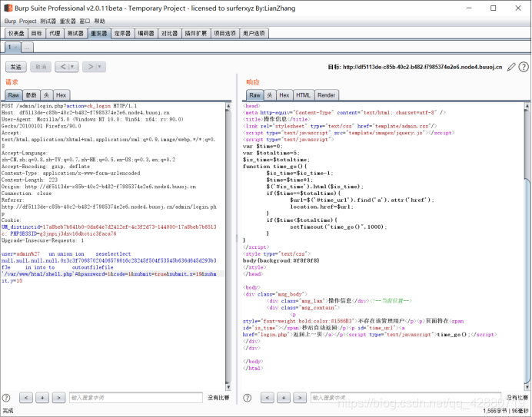Screen dimensions: 532x417
Task: Click the Burp Suite application logo icon
Action: pyautogui.click(x=8, y=8)
